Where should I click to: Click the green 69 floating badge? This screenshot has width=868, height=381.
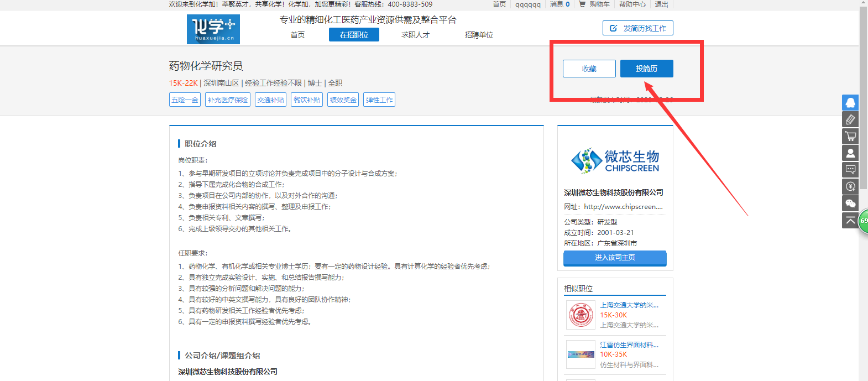(863, 221)
